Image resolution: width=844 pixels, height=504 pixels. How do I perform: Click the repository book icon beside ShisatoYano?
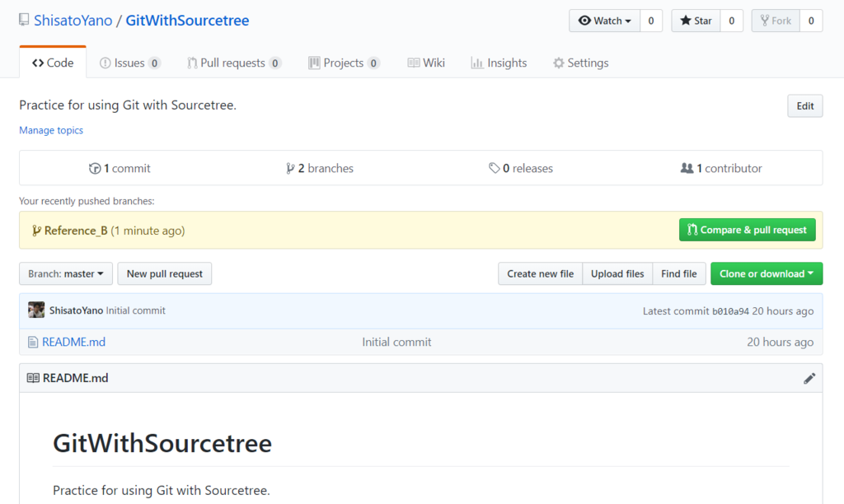[24, 20]
